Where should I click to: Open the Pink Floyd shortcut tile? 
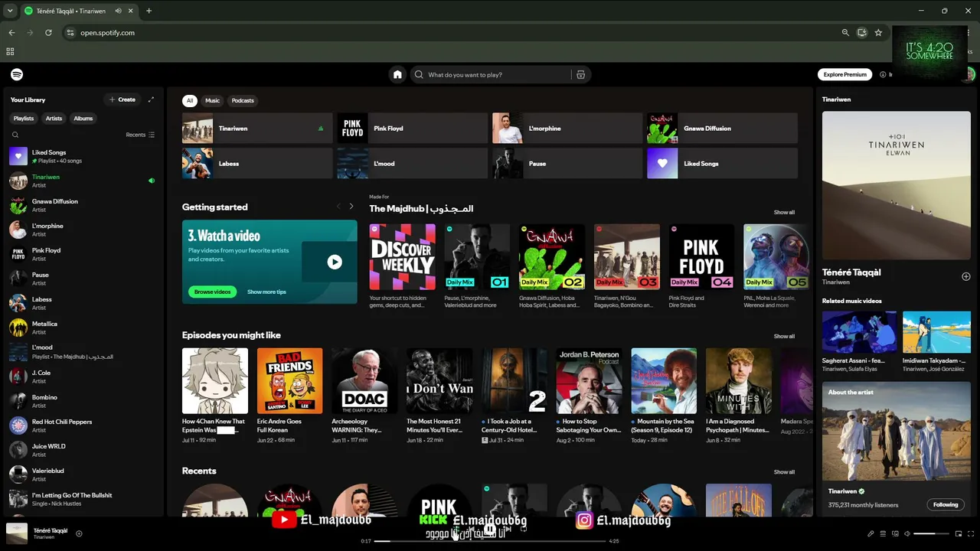coord(412,129)
